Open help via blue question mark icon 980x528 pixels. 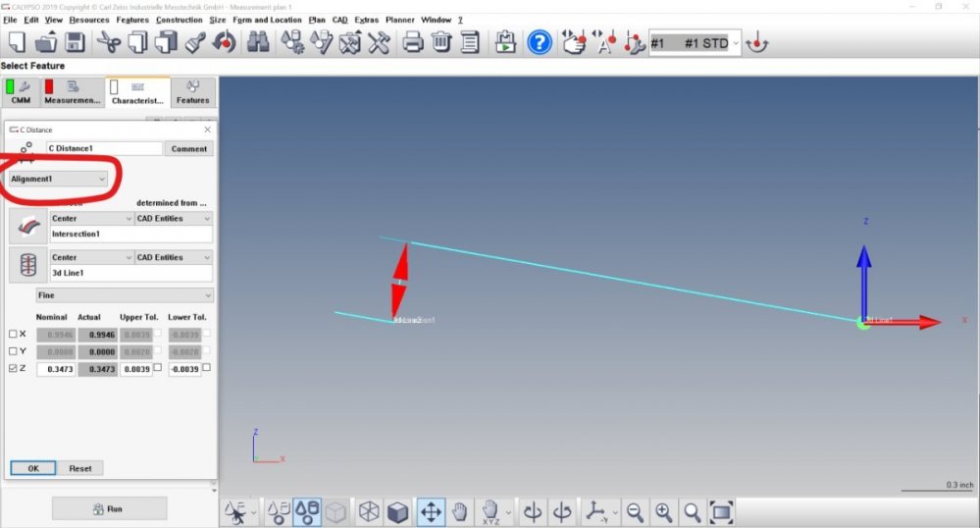coord(540,42)
